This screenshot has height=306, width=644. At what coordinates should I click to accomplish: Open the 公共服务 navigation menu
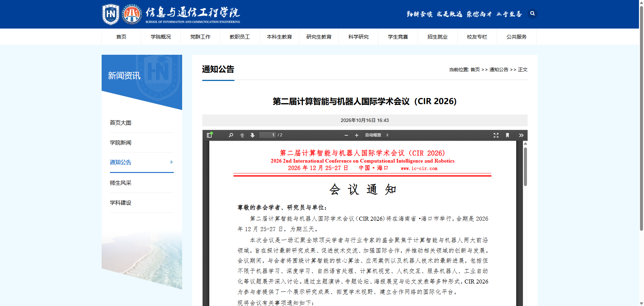pyautogui.click(x=517, y=37)
